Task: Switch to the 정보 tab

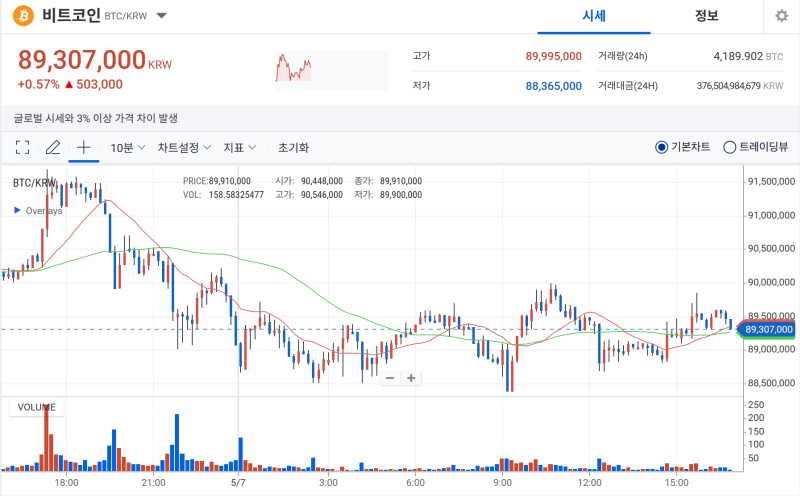Action: [x=707, y=16]
